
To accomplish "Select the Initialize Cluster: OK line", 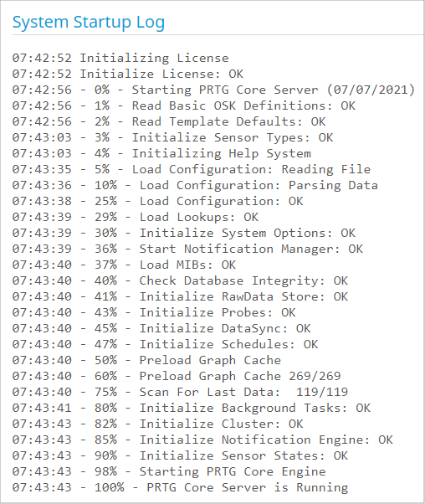I will tap(158, 424).
